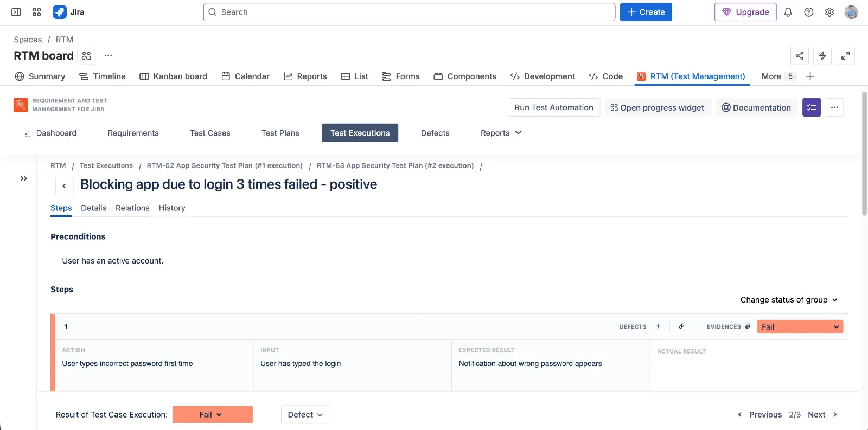Open RTM-53 App Security Test Plan breadcrumb
Viewport: 868px width, 430px height.
(395, 165)
